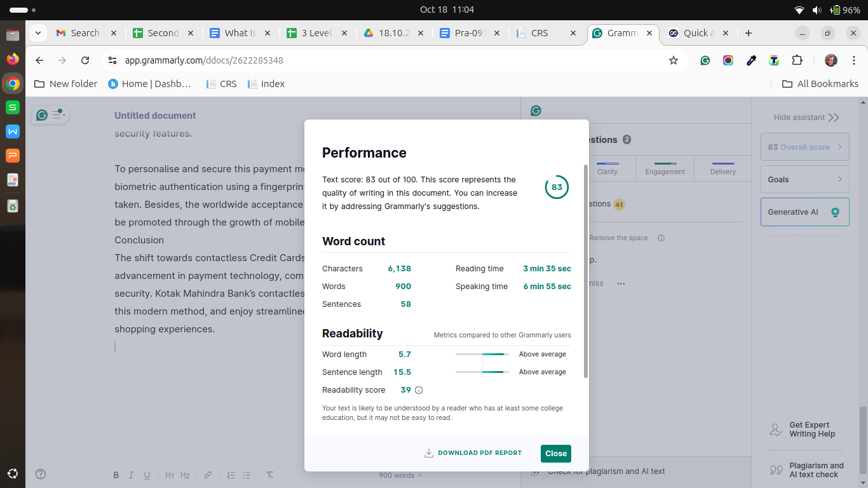Viewport: 868px width, 488px height.
Task: Close the Performance dialog
Action: coord(555,454)
